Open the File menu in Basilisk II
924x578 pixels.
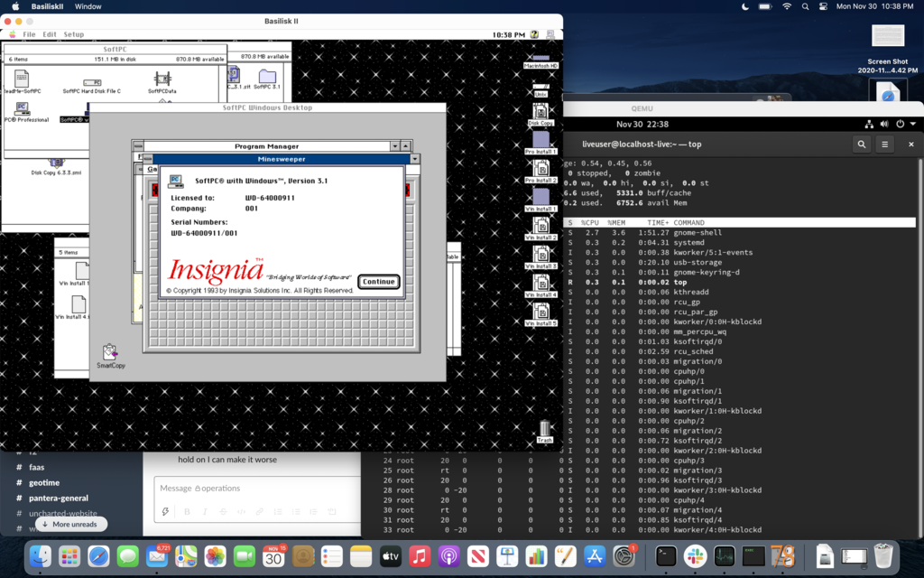click(29, 34)
